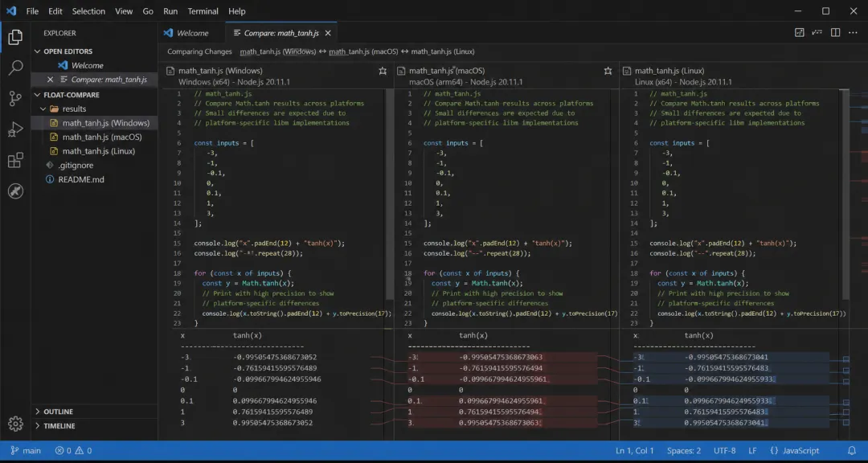Pin the math_tanh.js (Windows) pane
The width and height of the screenshot is (868, 463).
(383, 71)
